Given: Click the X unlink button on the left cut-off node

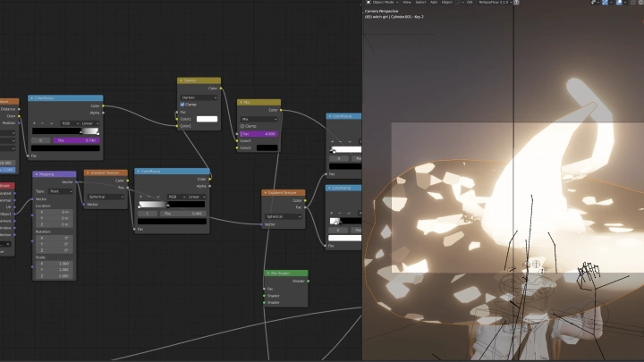Looking at the screenshot, I should [8, 244].
